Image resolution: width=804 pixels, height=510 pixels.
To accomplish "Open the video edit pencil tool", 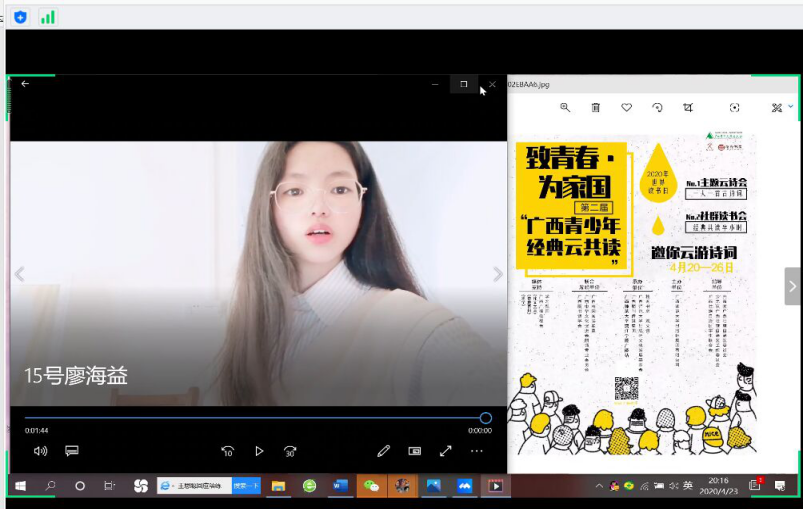I will pyautogui.click(x=383, y=451).
